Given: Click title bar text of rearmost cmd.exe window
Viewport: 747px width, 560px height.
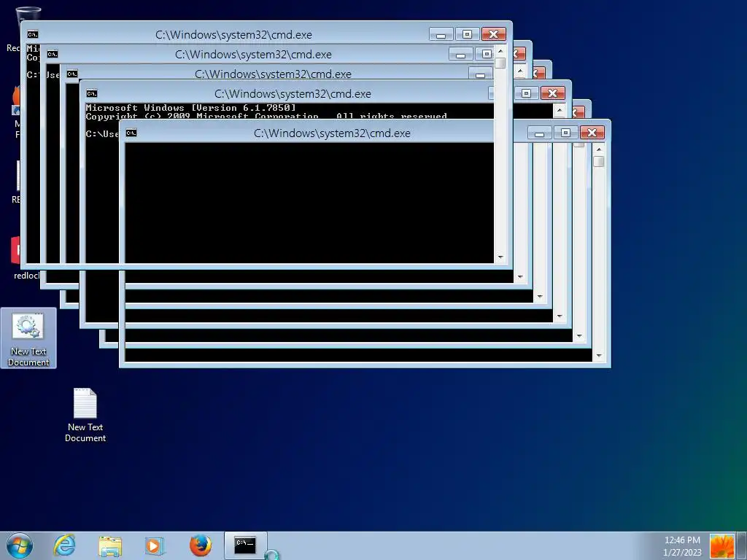Looking at the screenshot, I should (x=233, y=34).
